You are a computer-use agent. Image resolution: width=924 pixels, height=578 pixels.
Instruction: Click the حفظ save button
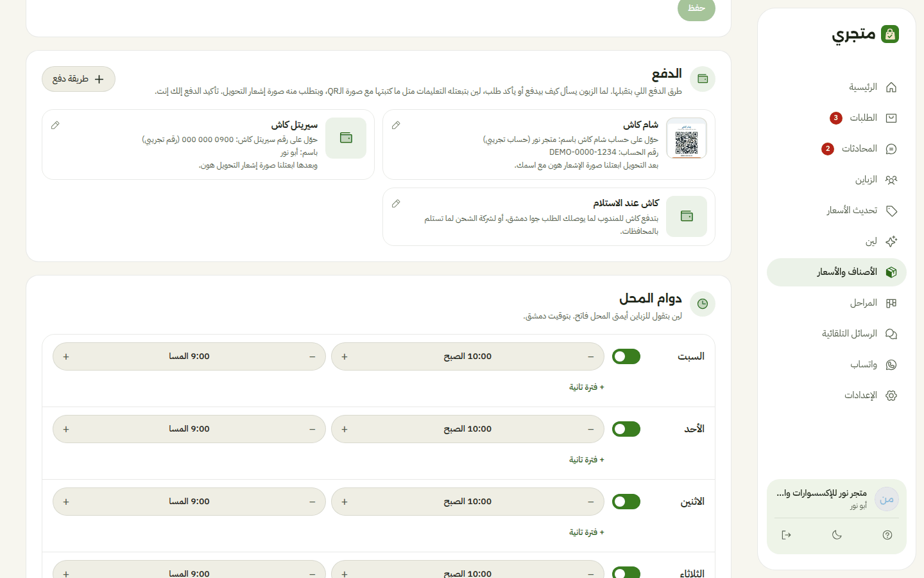tap(696, 8)
